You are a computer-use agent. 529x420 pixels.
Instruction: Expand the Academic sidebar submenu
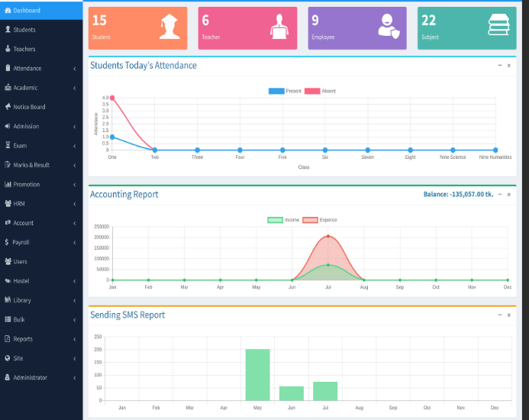(74, 88)
